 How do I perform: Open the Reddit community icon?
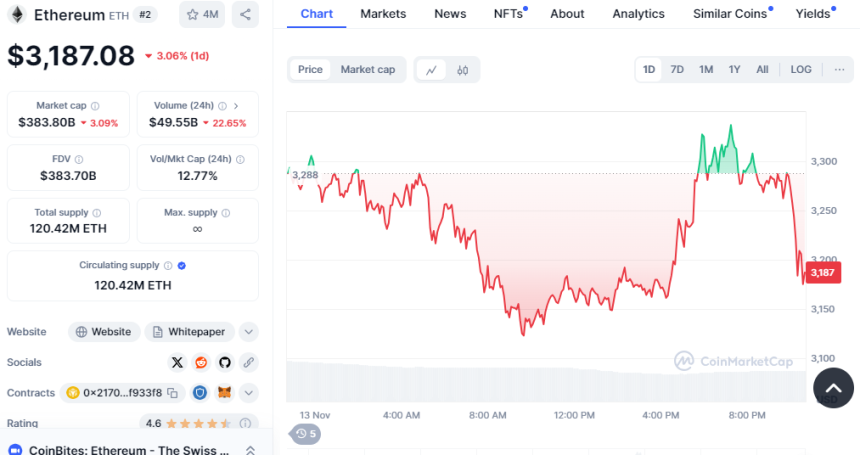click(201, 362)
